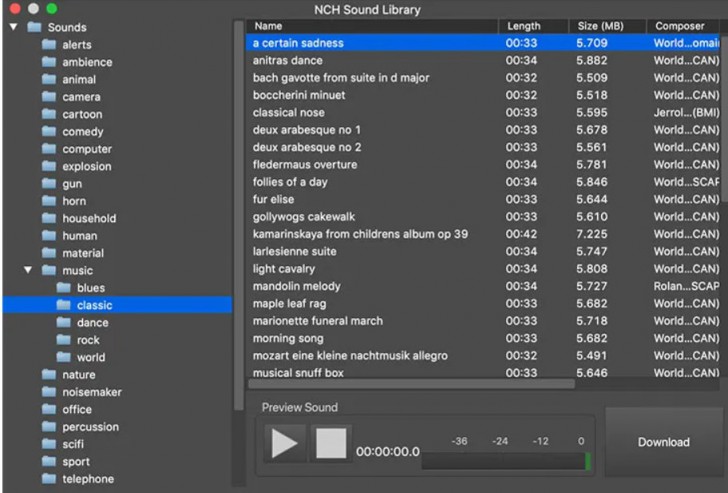Click the gun folder icon

point(49,183)
